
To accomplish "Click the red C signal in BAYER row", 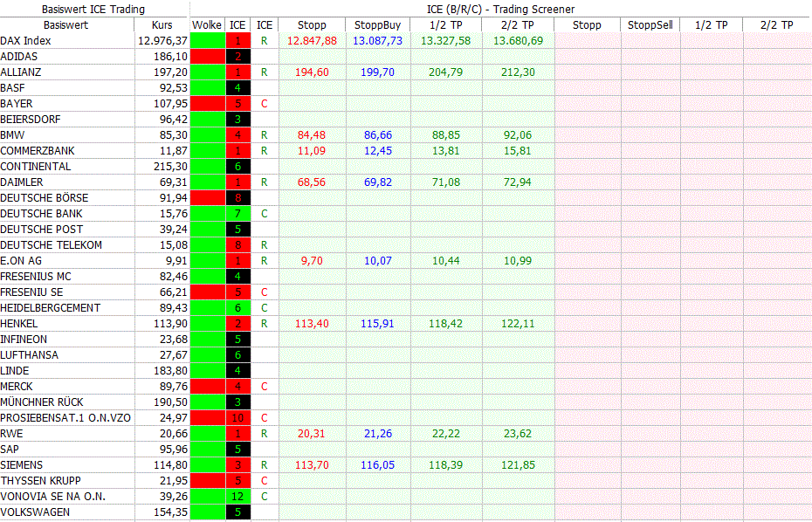I will tap(264, 104).
